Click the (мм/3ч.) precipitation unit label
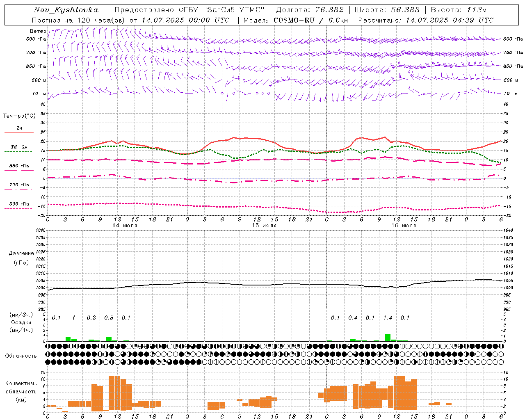This screenshot has width=525, height=420. coord(21,315)
